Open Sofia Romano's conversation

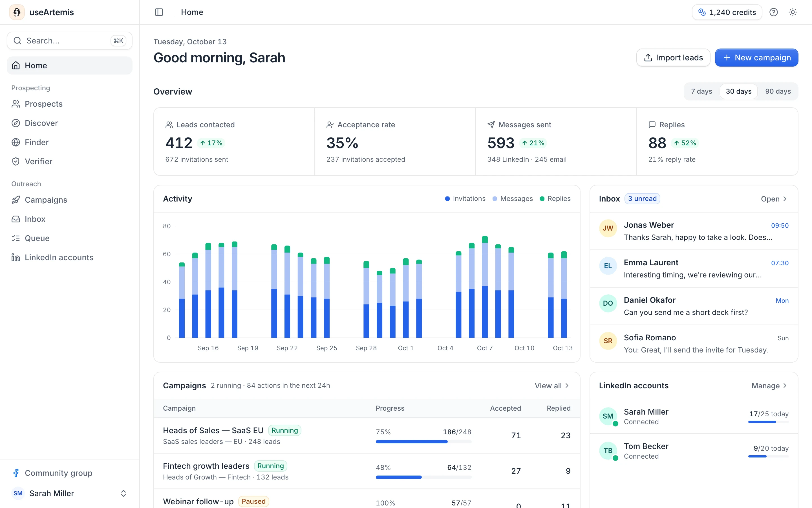click(x=694, y=343)
